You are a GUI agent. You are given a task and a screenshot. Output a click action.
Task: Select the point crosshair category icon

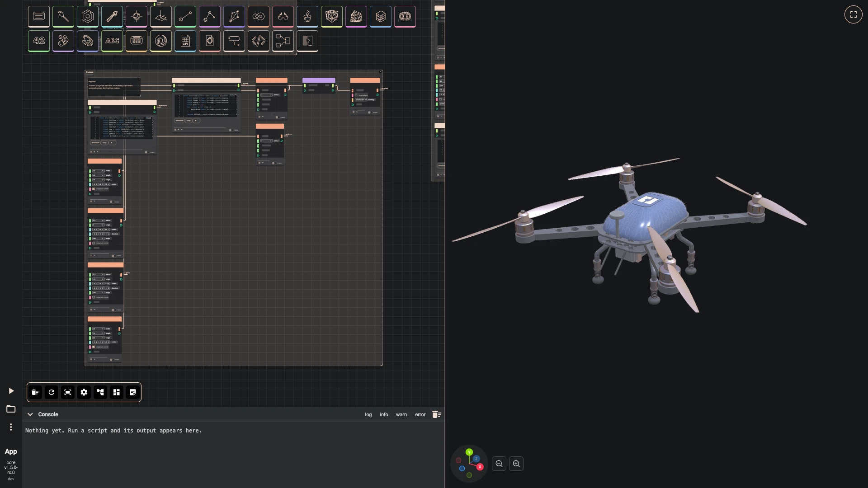coord(137,17)
